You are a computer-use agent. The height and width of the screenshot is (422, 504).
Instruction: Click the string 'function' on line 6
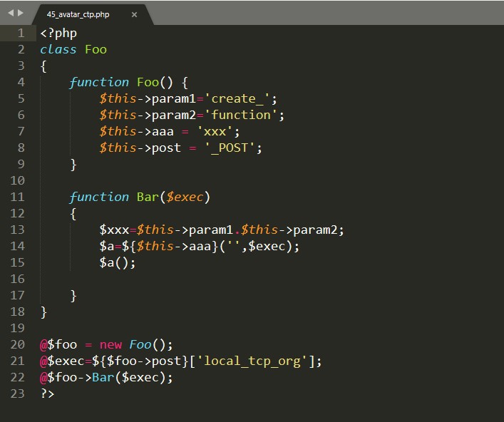click(x=241, y=115)
